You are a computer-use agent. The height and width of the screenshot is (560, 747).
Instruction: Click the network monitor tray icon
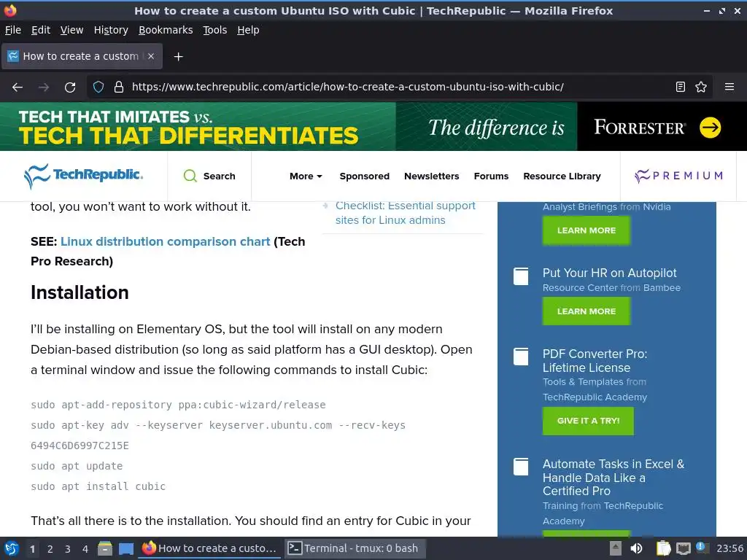point(683,548)
